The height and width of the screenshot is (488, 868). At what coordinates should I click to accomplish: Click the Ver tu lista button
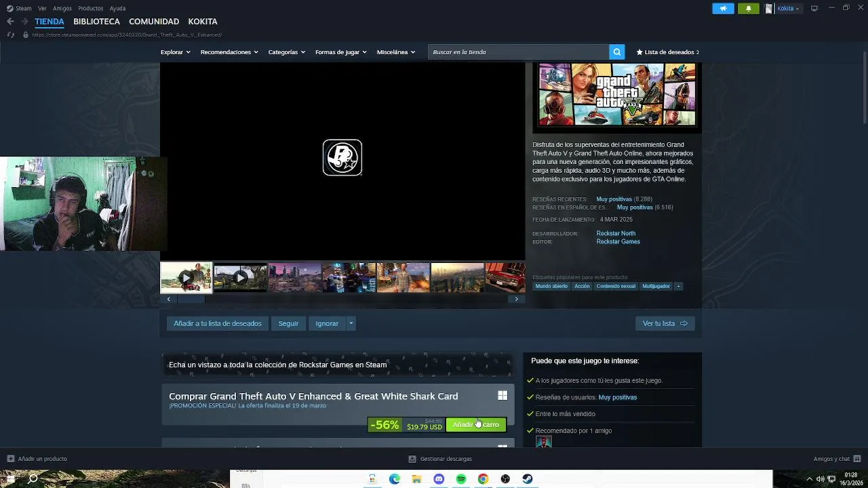point(665,323)
